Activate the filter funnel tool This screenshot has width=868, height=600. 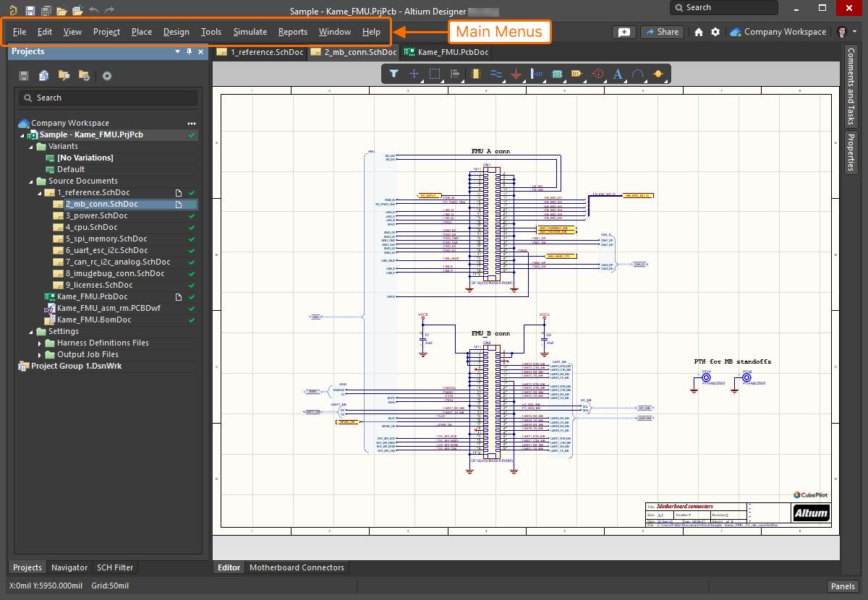click(393, 74)
